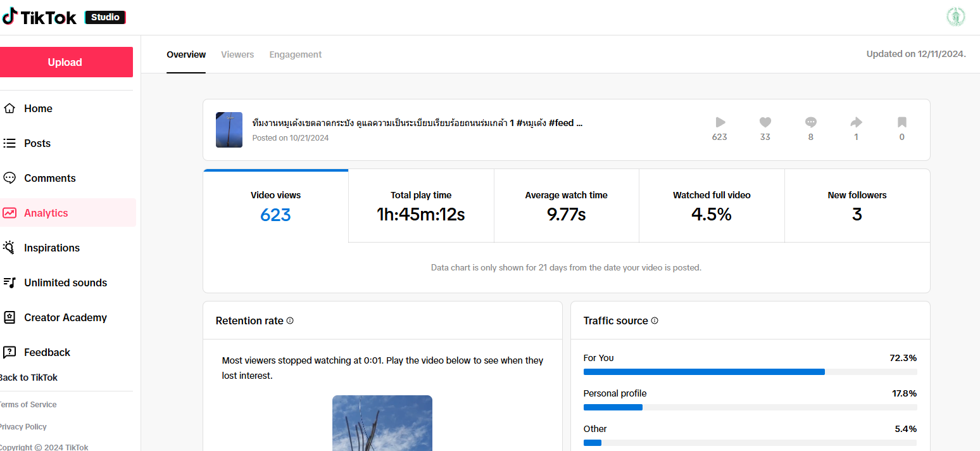980x451 pixels.
Task: Open Back to TikTok link
Action: coord(28,378)
